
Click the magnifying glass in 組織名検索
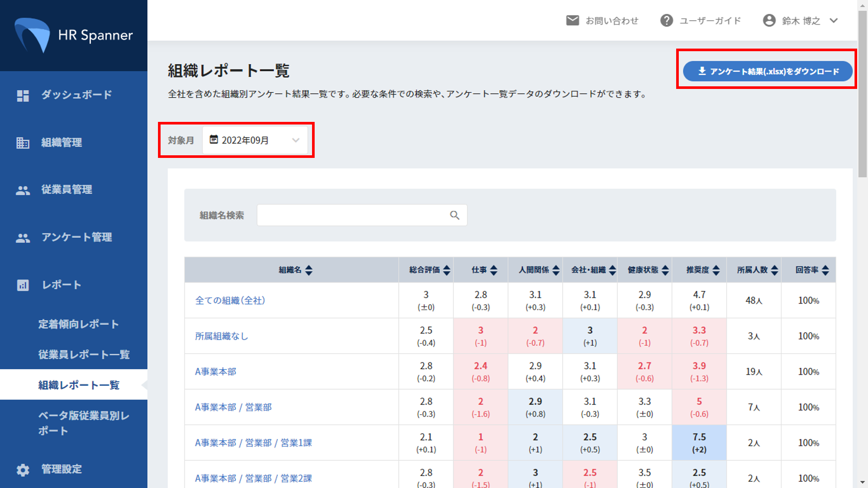pyautogui.click(x=454, y=215)
